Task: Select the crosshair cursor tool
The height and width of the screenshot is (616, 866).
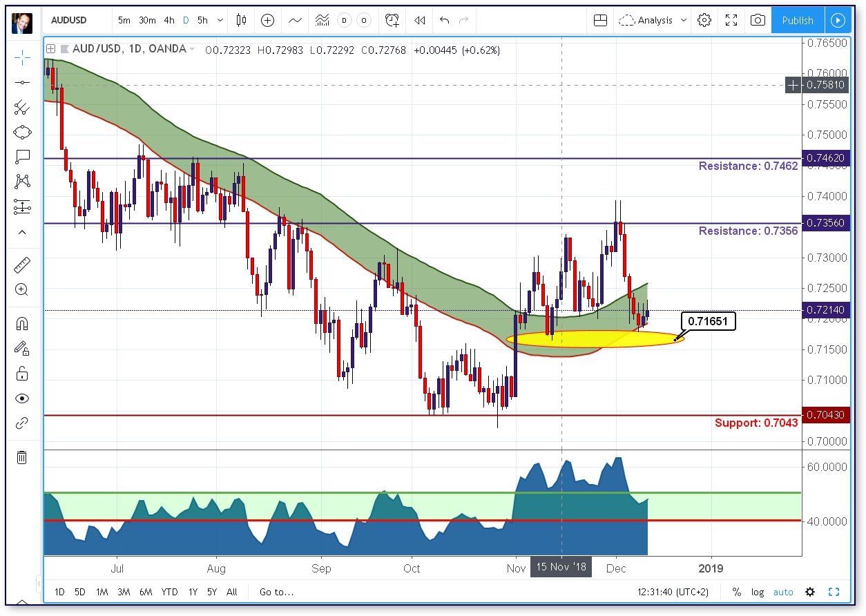Action: click(x=22, y=57)
